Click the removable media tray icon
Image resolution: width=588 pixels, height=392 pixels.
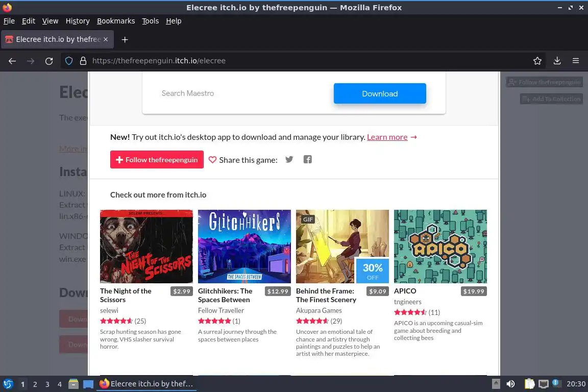click(496, 384)
